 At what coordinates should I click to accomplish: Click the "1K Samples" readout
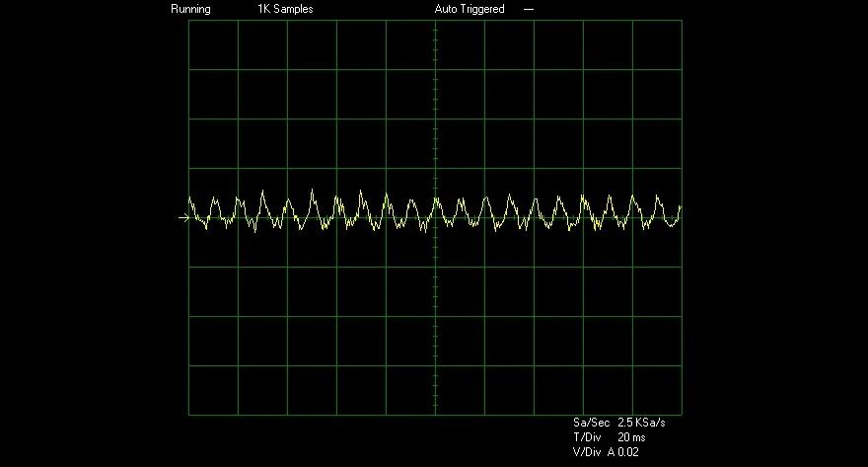point(285,10)
